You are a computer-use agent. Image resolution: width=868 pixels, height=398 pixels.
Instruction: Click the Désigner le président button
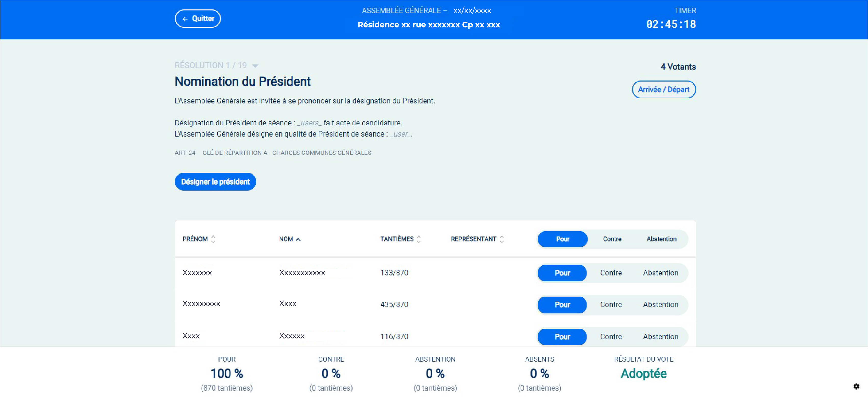[x=215, y=182]
